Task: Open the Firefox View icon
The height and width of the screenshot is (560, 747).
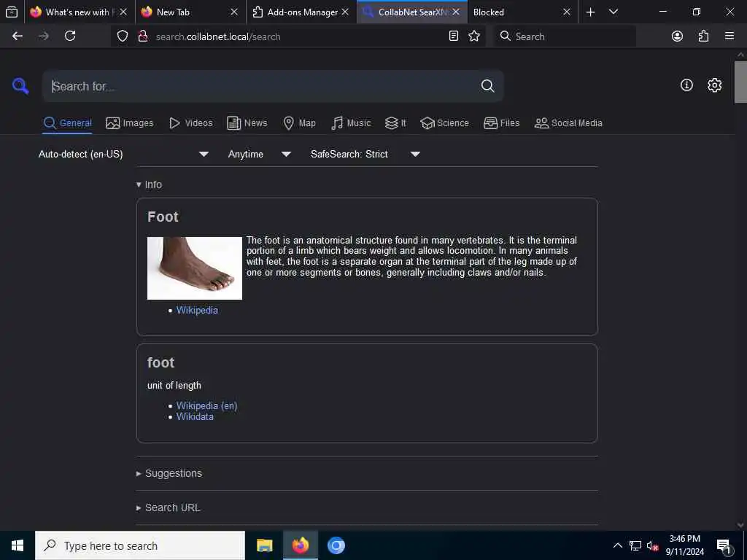Action: [12, 12]
